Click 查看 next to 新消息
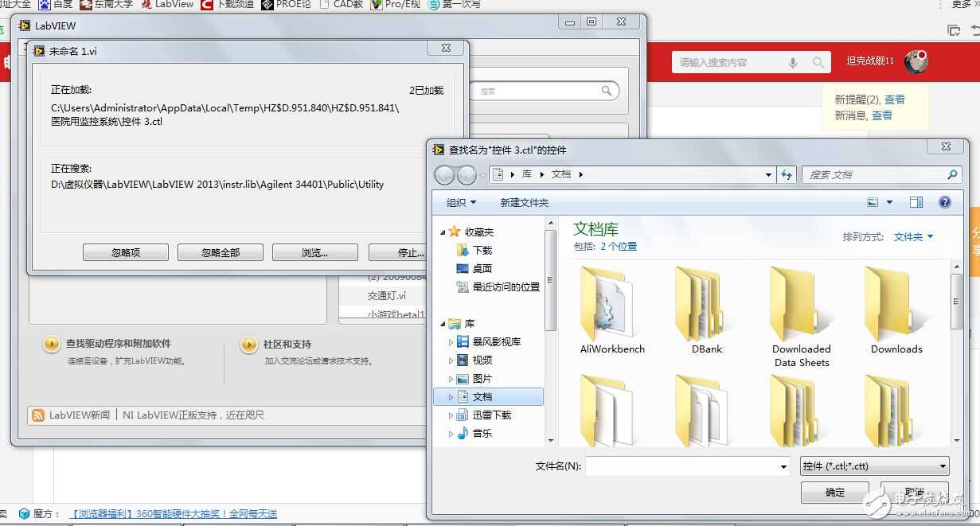This screenshot has width=980, height=526. pos(881,115)
